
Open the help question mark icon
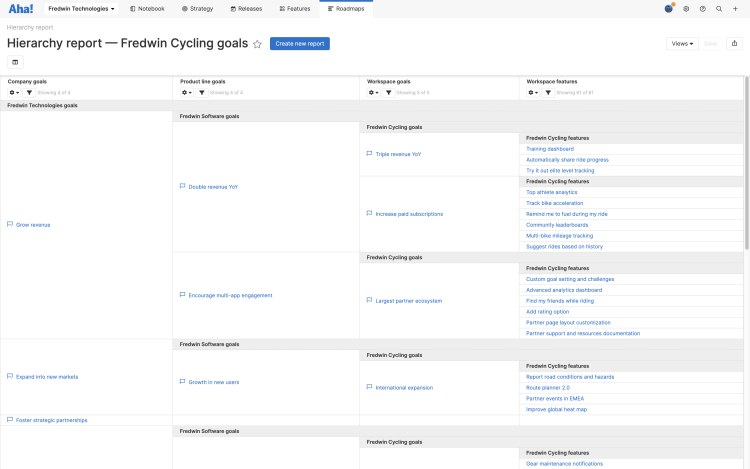703,9
